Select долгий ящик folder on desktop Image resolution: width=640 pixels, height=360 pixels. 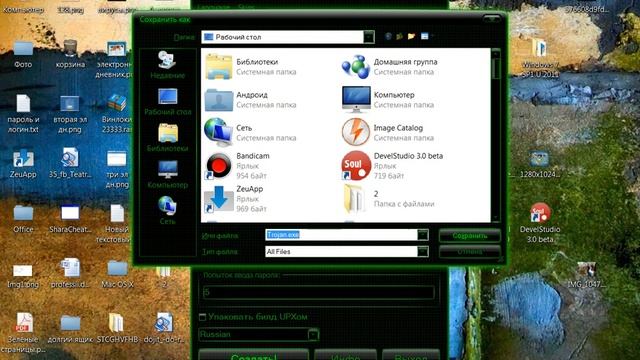click(x=70, y=329)
